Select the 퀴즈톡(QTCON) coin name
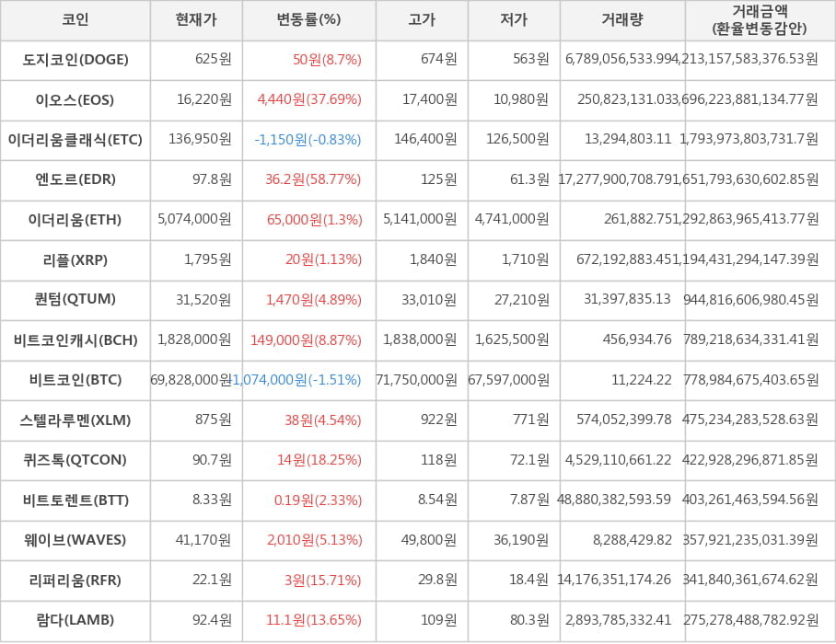This screenshot has height=644, width=836. point(75,460)
